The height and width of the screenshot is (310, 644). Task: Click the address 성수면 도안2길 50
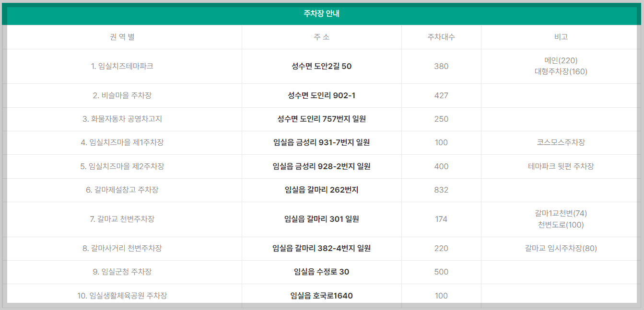(322, 66)
